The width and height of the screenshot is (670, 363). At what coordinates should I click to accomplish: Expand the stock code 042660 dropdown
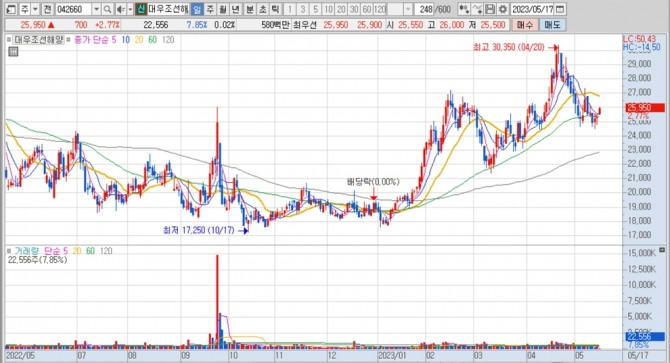tap(96, 9)
